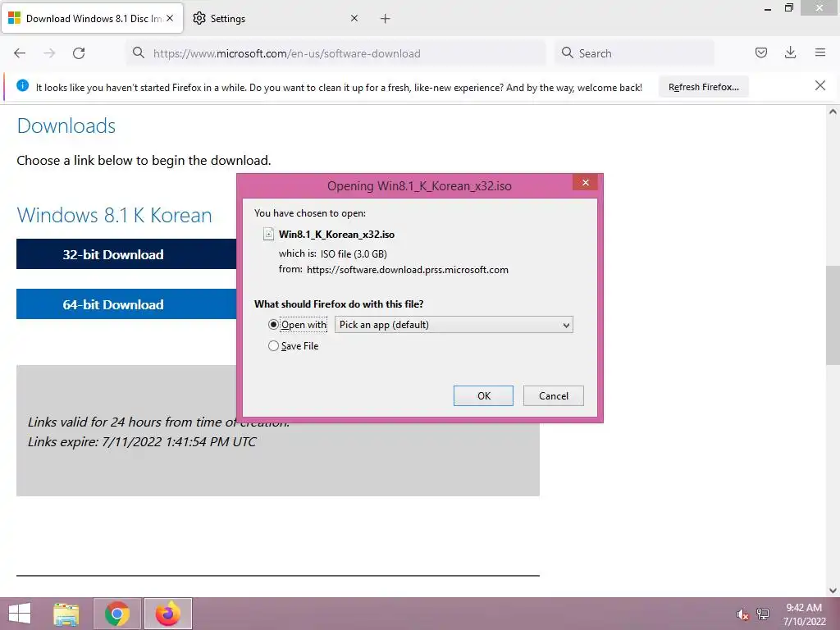Screen dimensions: 840x630
Task: Reload the current page
Action: click(x=79, y=53)
